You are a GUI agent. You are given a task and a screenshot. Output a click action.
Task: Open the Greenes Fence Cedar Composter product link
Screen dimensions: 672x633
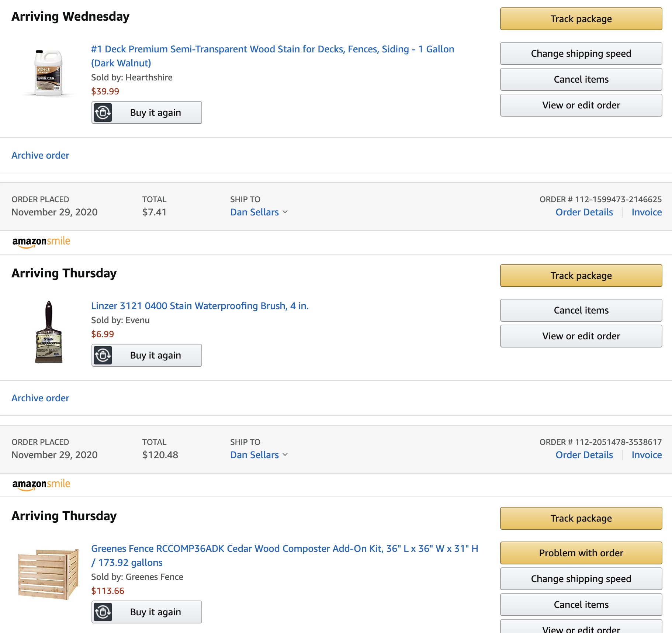coord(284,556)
